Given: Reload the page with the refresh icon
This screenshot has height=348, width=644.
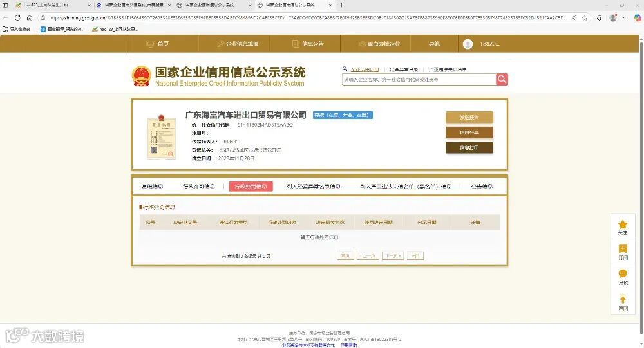Looking at the screenshot, I should point(17,17).
